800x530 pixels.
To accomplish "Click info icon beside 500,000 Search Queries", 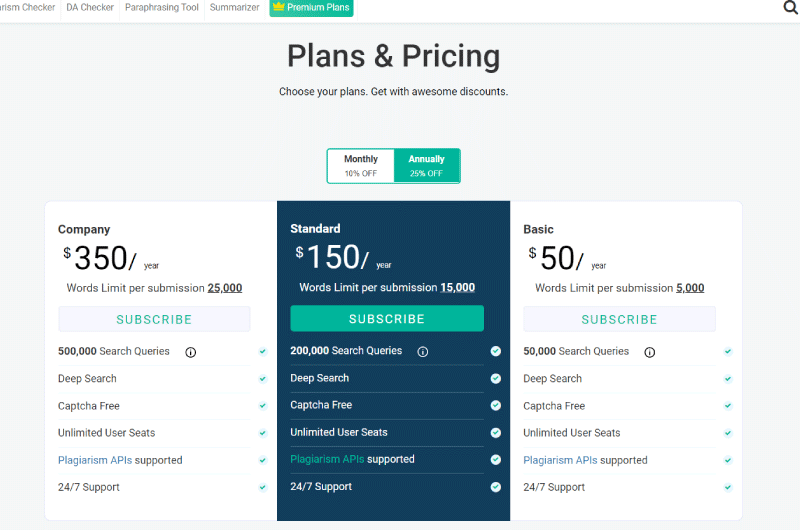I will tap(191, 352).
